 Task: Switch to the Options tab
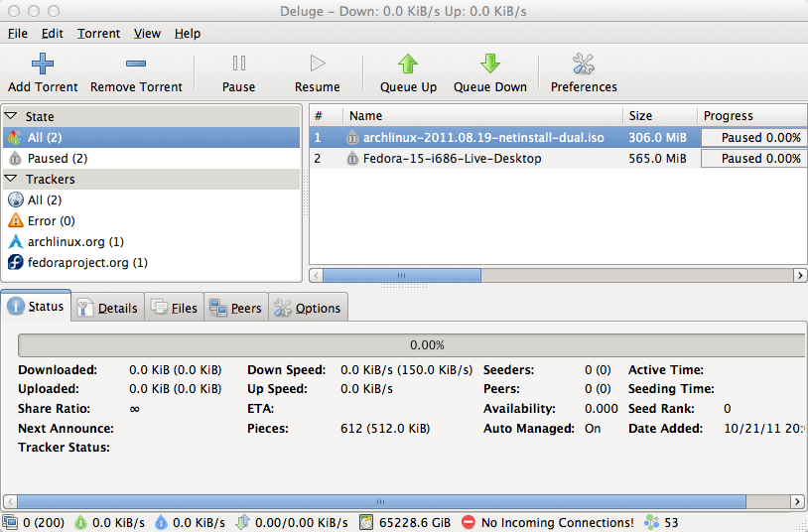[308, 308]
